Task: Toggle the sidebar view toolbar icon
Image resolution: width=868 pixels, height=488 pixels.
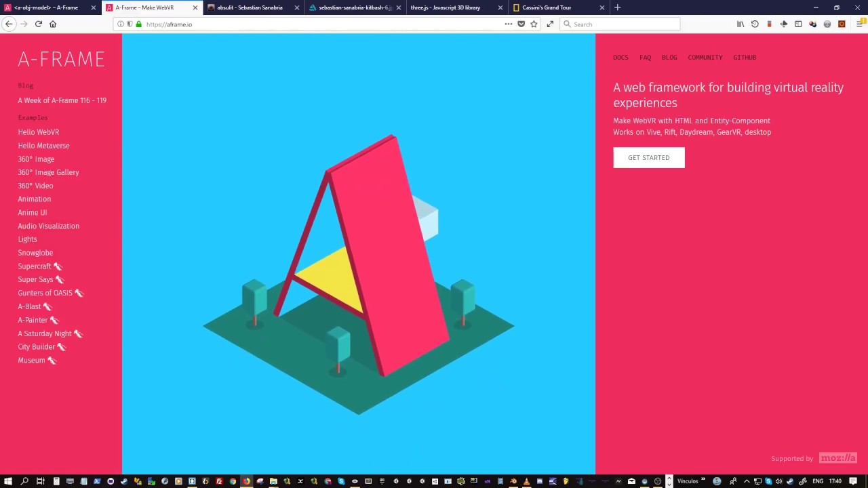Action: (798, 24)
